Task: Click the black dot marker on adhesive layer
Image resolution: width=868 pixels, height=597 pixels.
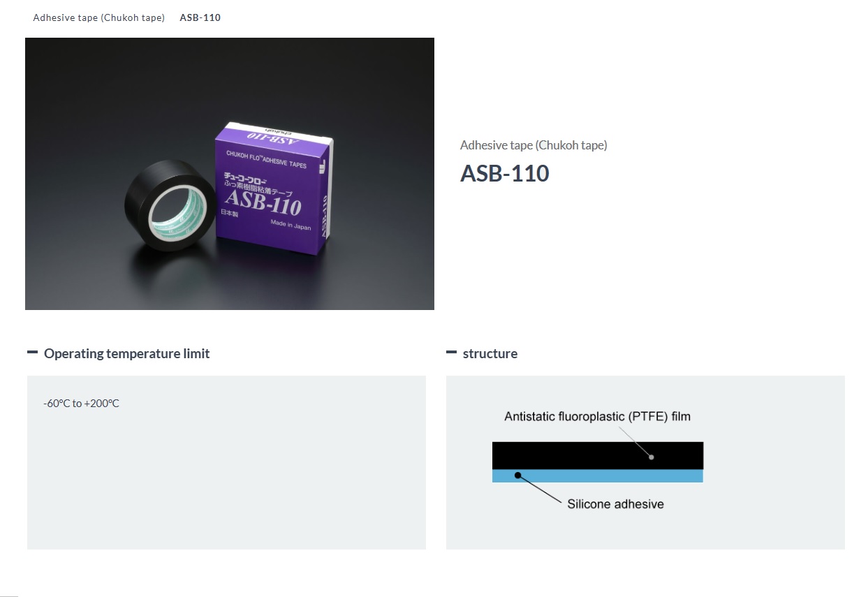Action: [x=517, y=476]
